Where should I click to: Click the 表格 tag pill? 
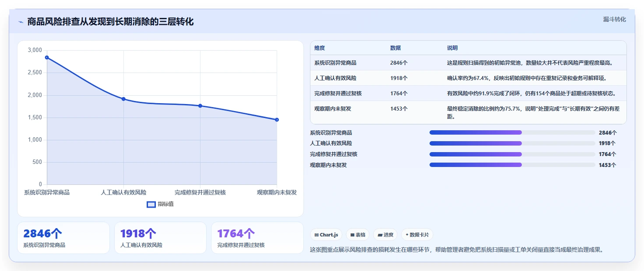coord(358,235)
